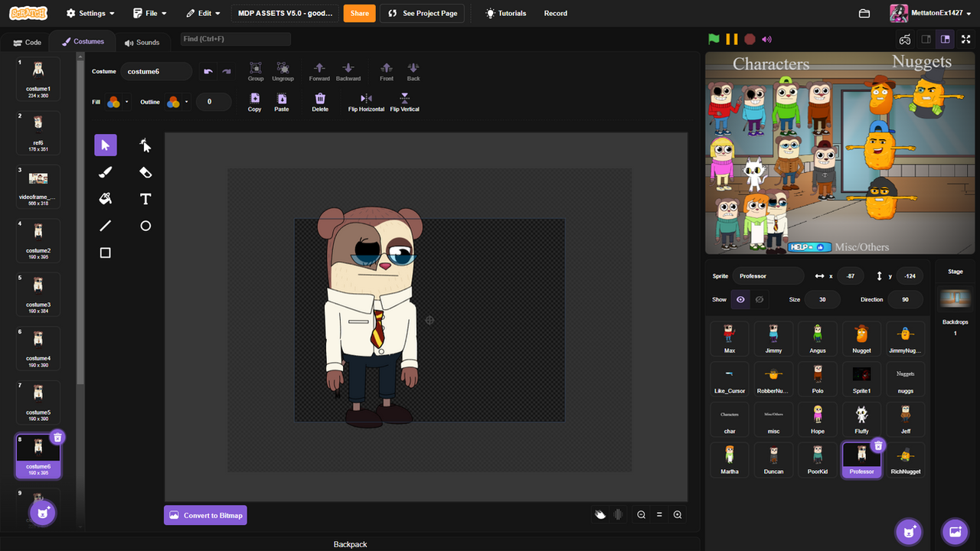Select the Eraser tool
This screenshot has width=980, height=551.
pyautogui.click(x=145, y=172)
